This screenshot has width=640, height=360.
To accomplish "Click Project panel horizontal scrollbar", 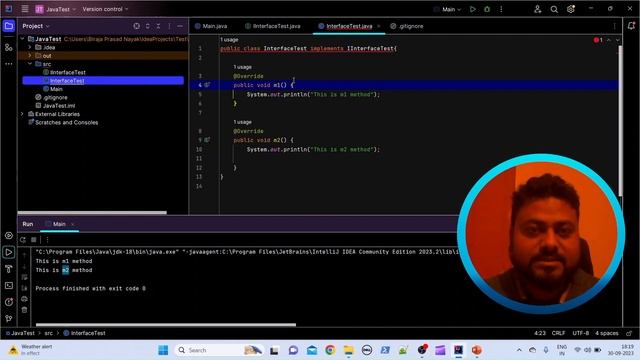I will click(92, 213).
